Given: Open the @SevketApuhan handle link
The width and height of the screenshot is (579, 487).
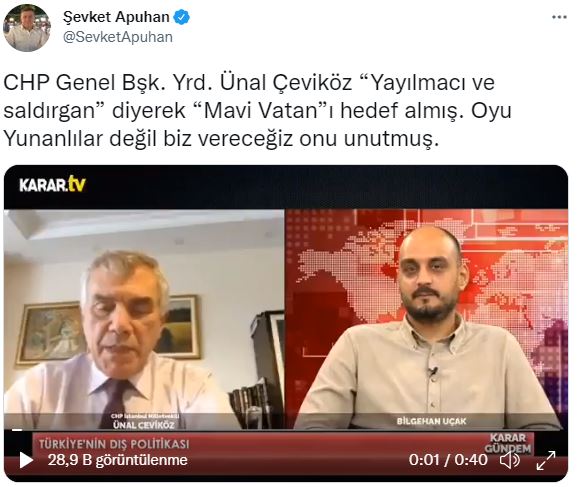Looking at the screenshot, I should [x=118, y=37].
